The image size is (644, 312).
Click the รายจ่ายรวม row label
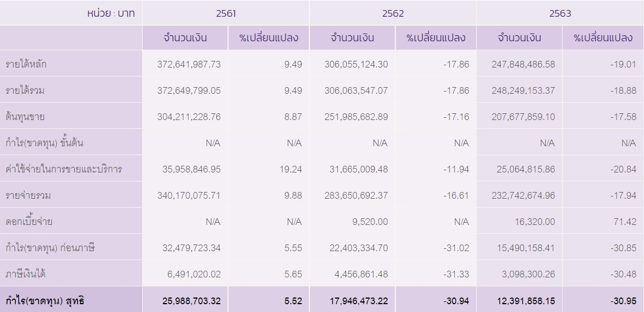[x=28, y=195]
